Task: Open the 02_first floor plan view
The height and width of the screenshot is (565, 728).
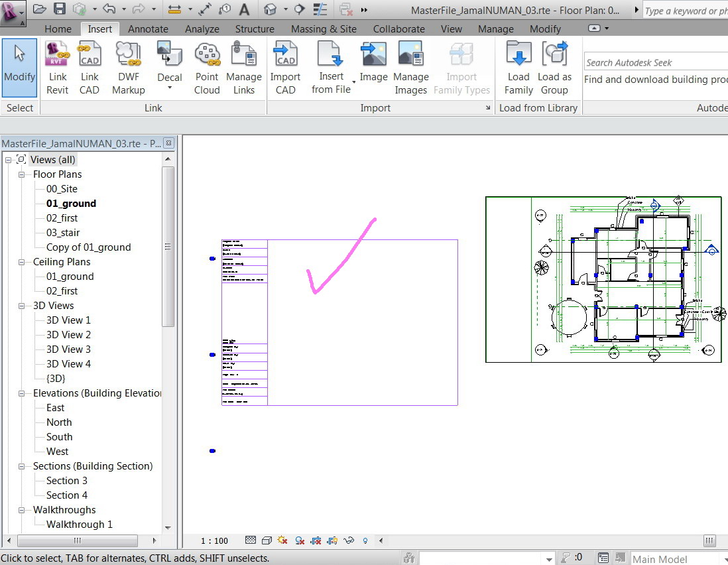Action: [62, 218]
